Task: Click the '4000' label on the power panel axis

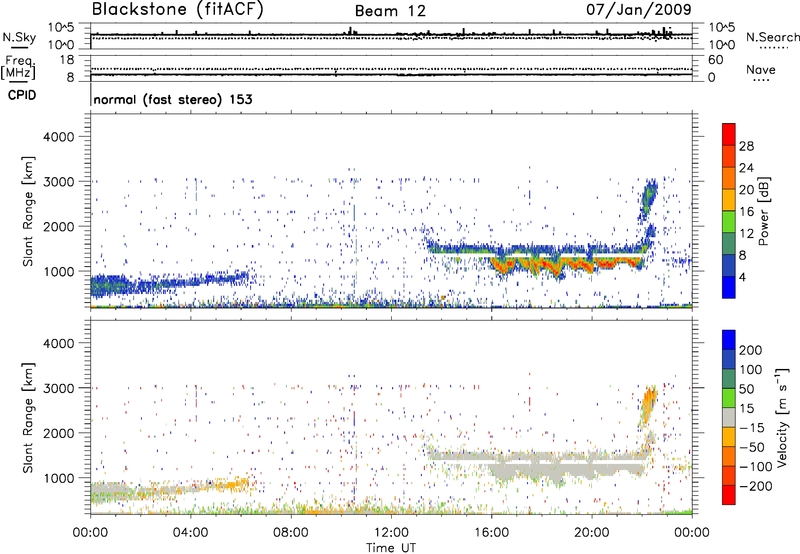Action: tap(58, 137)
